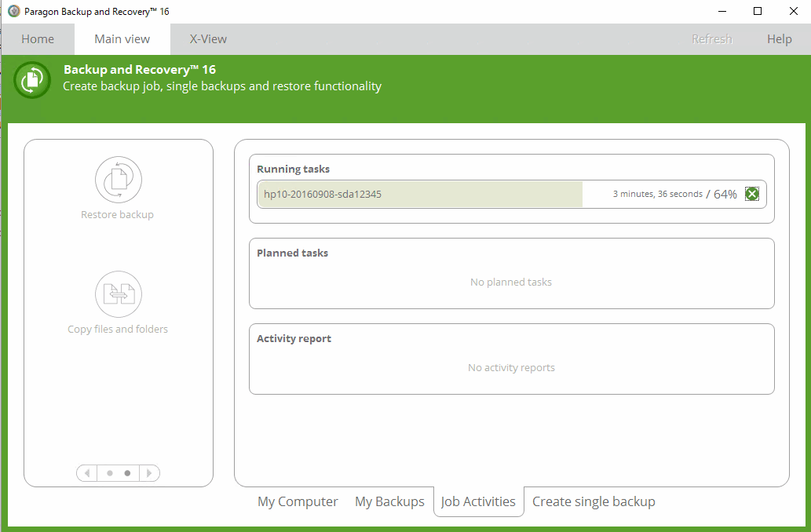Open the My Computer tab

(298, 501)
